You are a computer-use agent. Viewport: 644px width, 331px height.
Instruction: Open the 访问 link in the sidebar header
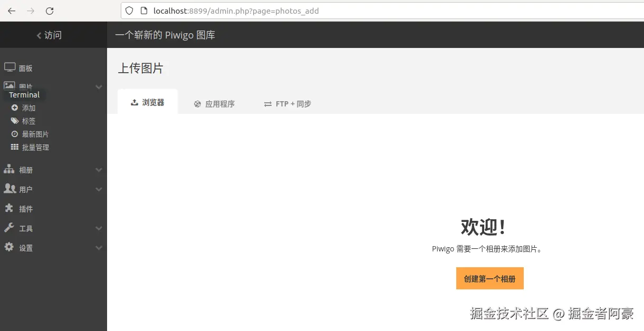49,35
